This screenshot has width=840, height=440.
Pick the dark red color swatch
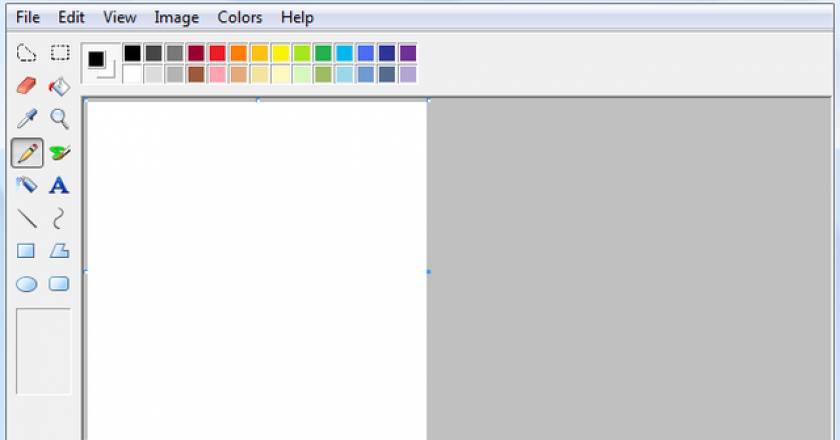coord(196,53)
